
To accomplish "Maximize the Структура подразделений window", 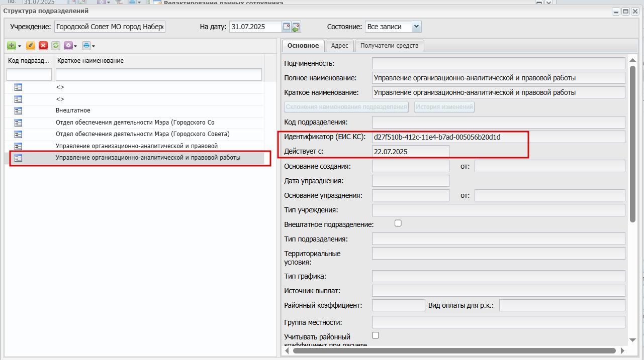I will click(x=626, y=11).
